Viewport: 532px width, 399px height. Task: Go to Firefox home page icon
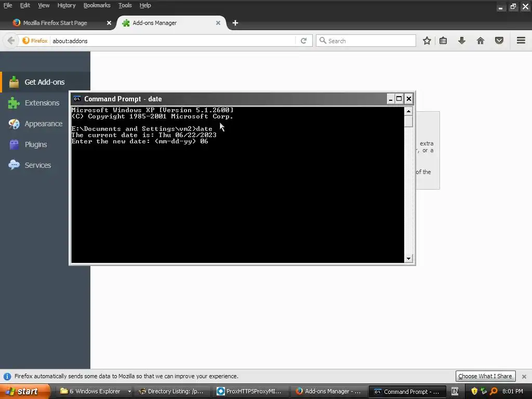481,41
